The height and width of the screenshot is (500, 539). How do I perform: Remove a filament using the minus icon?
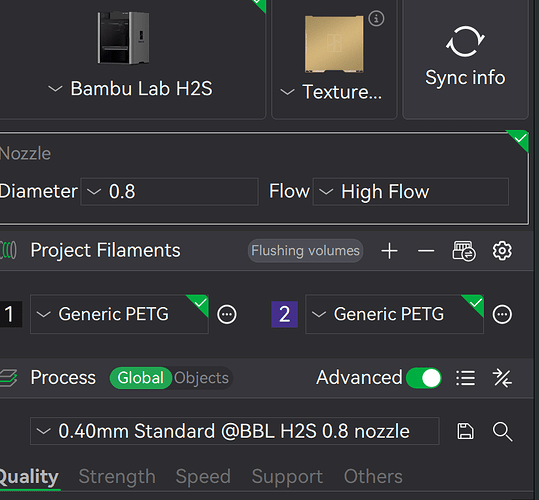click(426, 251)
